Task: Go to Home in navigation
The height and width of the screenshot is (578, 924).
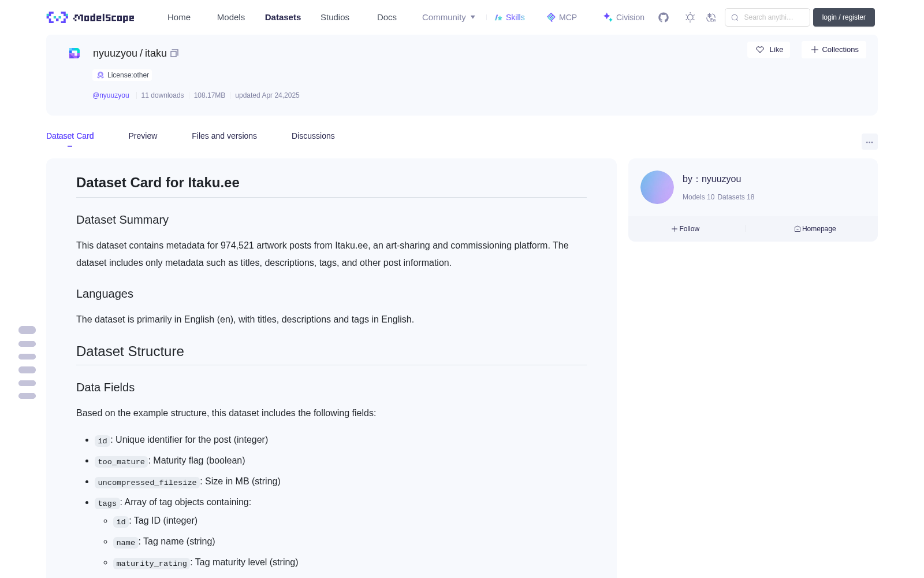Action: pos(179,17)
